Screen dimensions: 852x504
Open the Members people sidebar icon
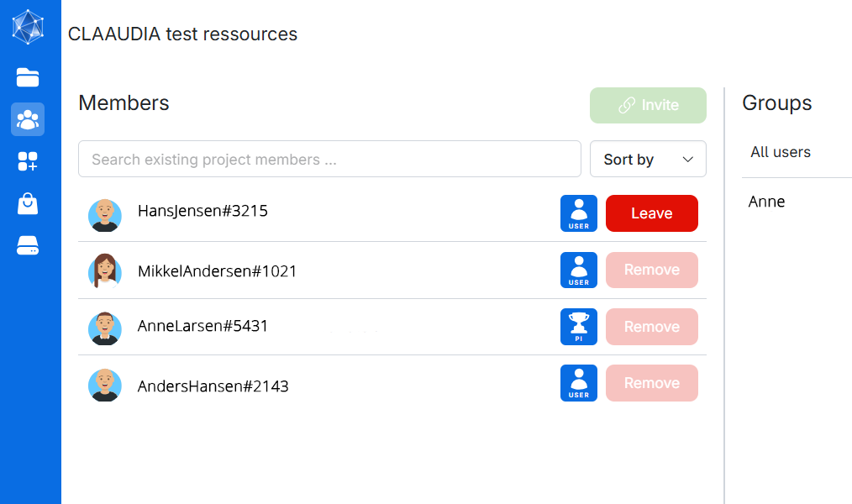coord(28,119)
